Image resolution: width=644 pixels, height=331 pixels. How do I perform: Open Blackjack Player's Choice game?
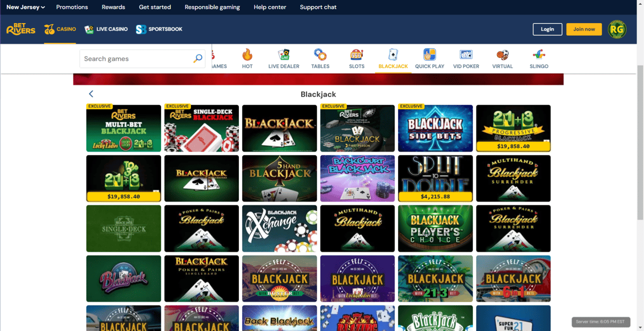(435, 228)
